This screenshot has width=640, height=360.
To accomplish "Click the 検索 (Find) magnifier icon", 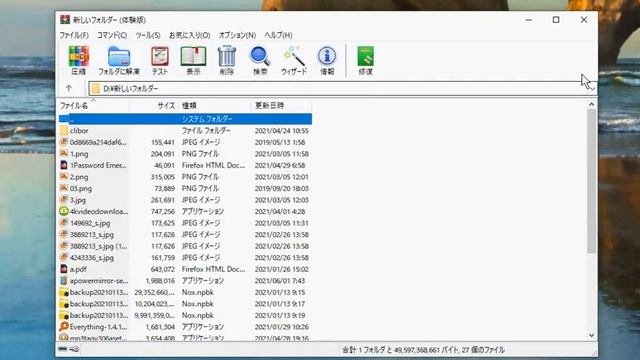I will 260,60.
